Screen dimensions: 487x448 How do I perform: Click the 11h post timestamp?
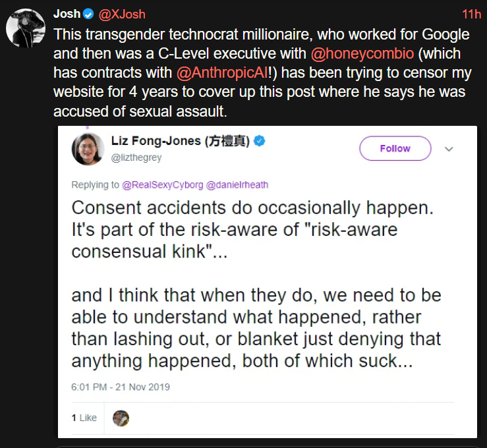tap(471, 14)
